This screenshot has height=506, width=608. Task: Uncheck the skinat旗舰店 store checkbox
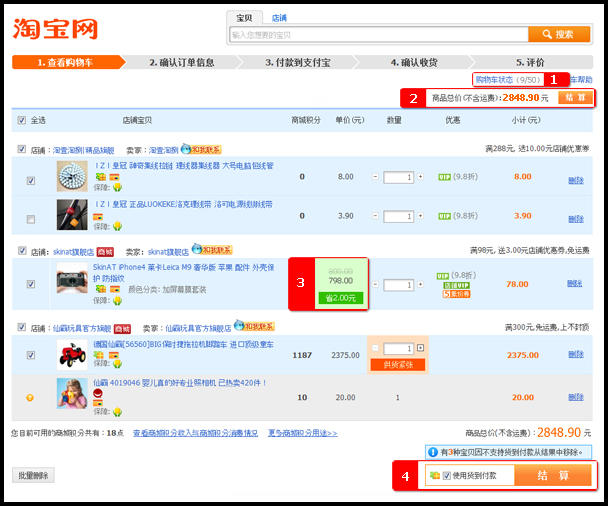pos(22,252)
